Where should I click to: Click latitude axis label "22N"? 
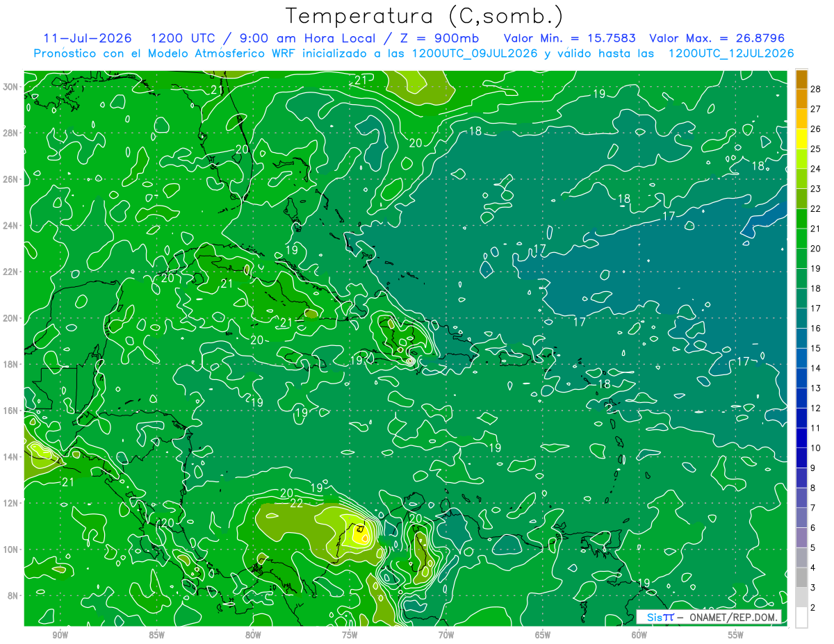click(x=10, y=271)
